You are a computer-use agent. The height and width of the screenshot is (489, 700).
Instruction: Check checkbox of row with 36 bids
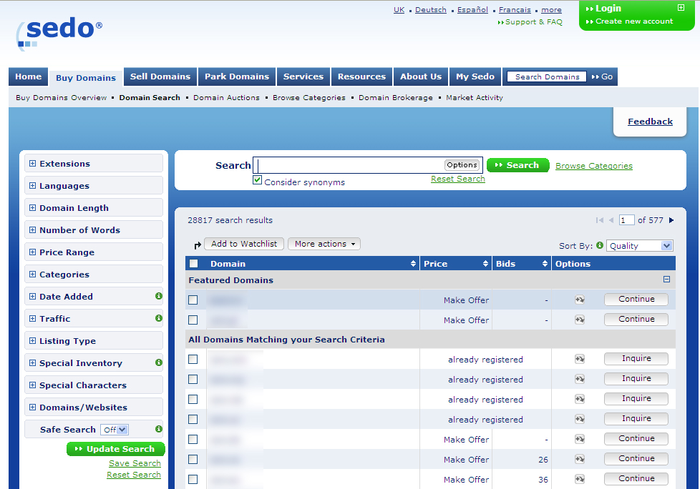(193, 480)
